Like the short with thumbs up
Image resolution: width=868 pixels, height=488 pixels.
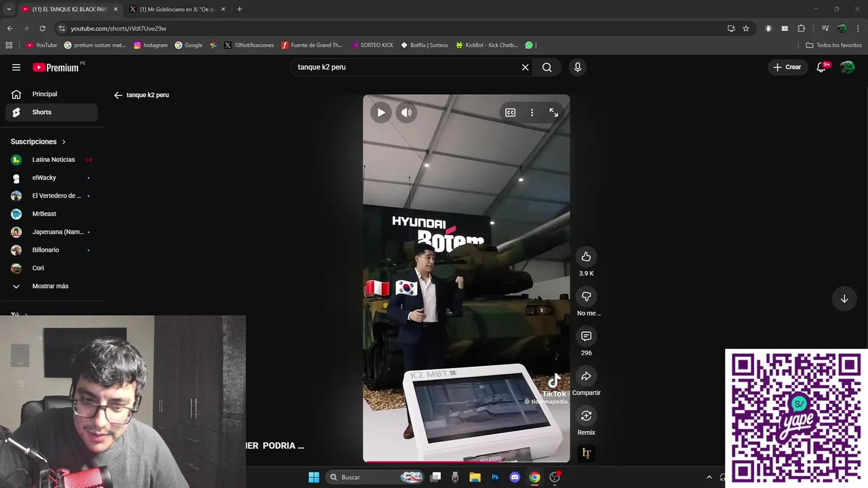tap(586, 256)
